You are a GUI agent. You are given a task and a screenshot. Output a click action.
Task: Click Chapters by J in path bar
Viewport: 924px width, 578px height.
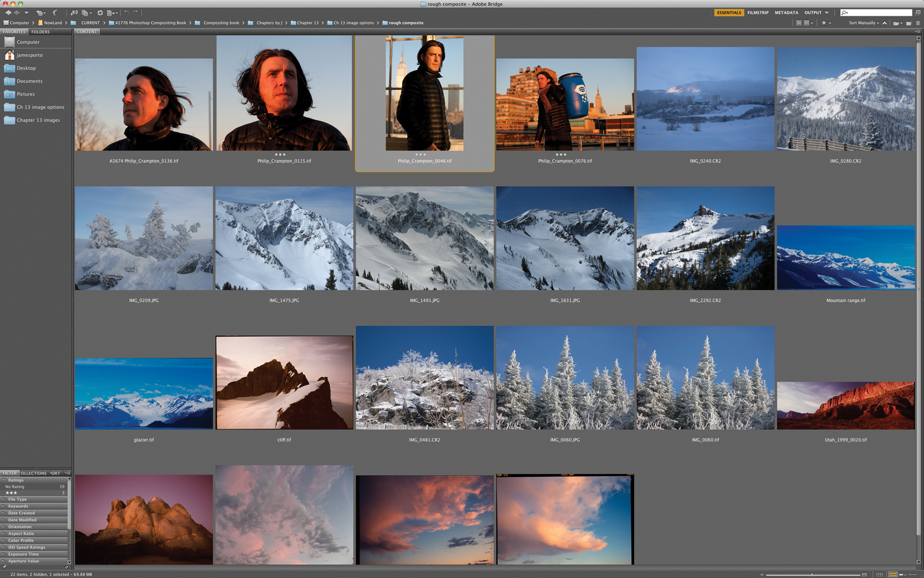coord(269,23)
